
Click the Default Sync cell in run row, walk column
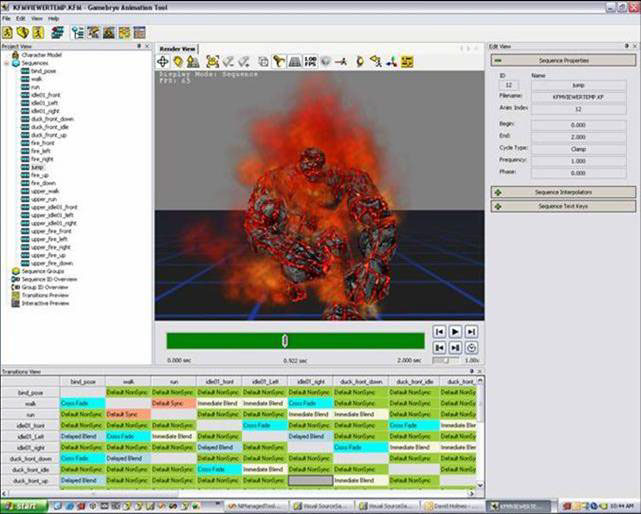(x=128, y=414)
